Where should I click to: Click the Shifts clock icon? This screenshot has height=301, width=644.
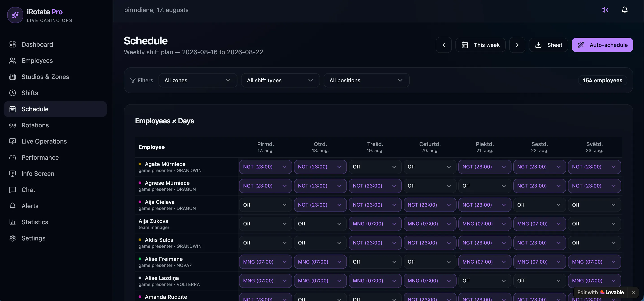tap(13, 93)
